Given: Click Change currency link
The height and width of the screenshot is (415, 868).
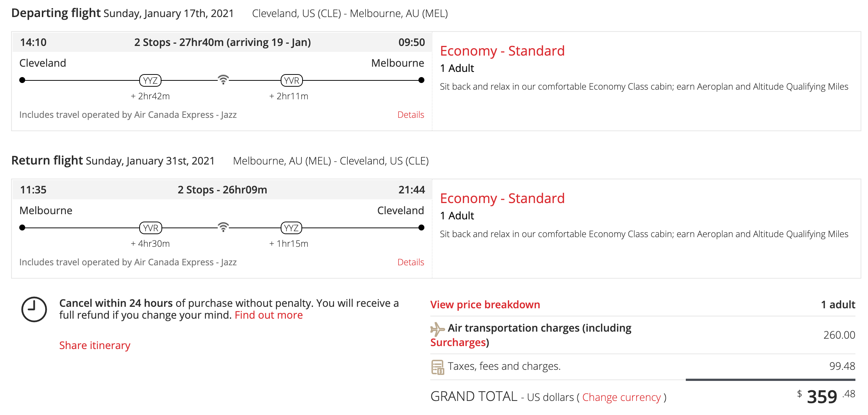Looking at the screenshot, I should click(621, 397).
